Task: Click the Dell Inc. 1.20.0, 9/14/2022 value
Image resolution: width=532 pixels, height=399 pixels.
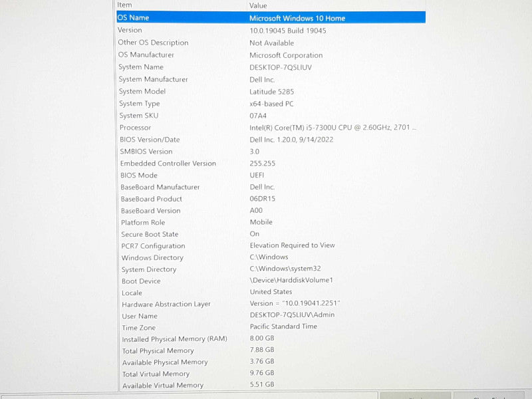Action: [x=291, y=140]
